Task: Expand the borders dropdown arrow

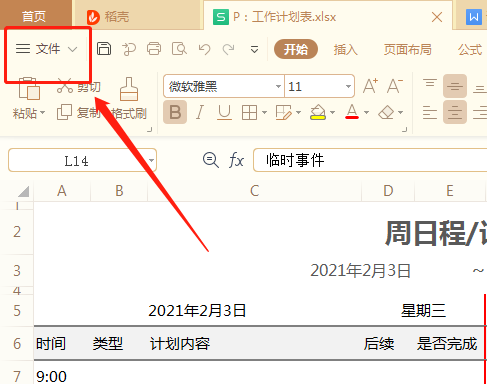Action: 265,113
